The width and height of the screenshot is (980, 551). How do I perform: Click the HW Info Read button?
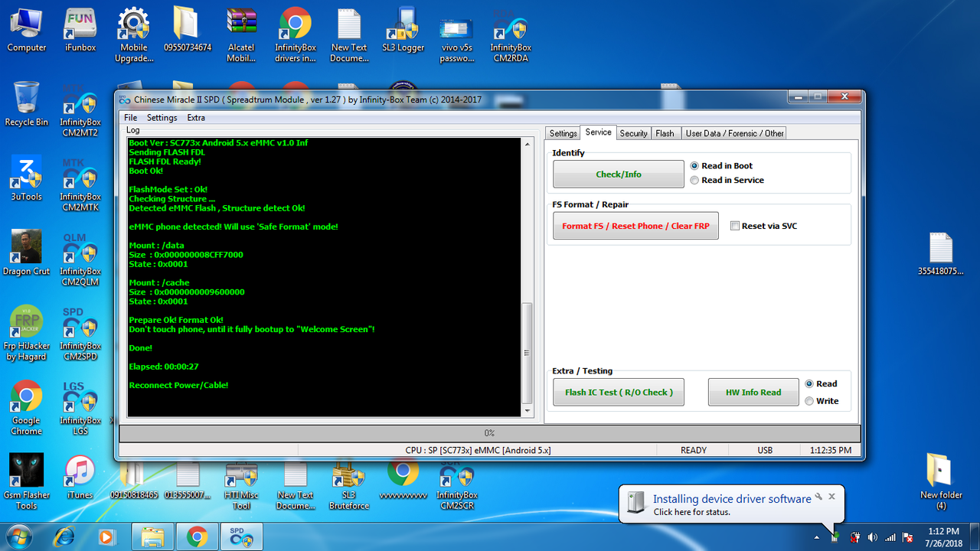(753, 392)
